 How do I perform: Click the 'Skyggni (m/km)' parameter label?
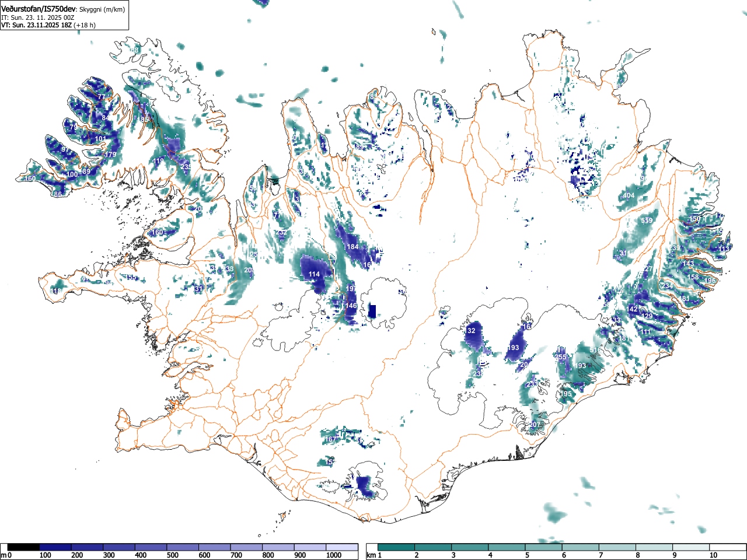102,9
